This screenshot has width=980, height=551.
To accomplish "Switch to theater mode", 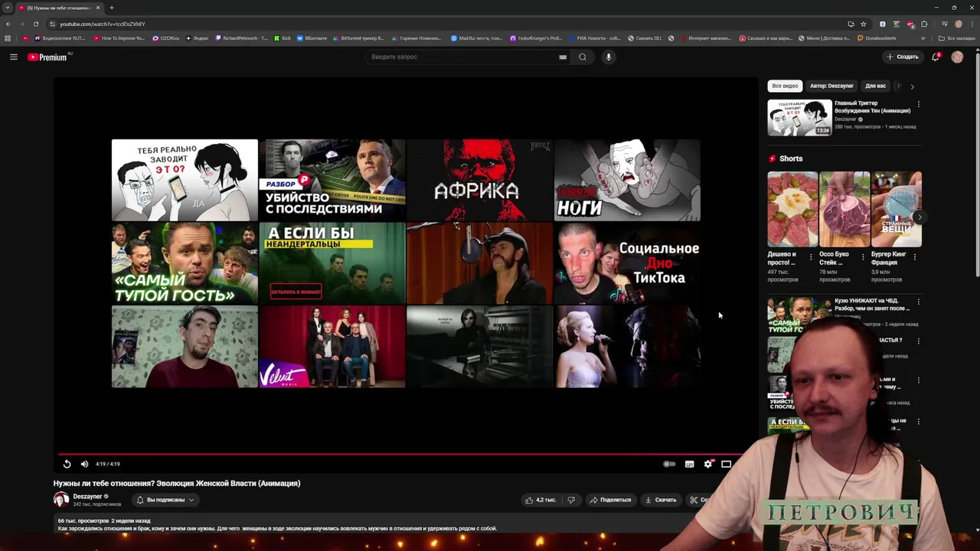I will [x=727, y=464].
